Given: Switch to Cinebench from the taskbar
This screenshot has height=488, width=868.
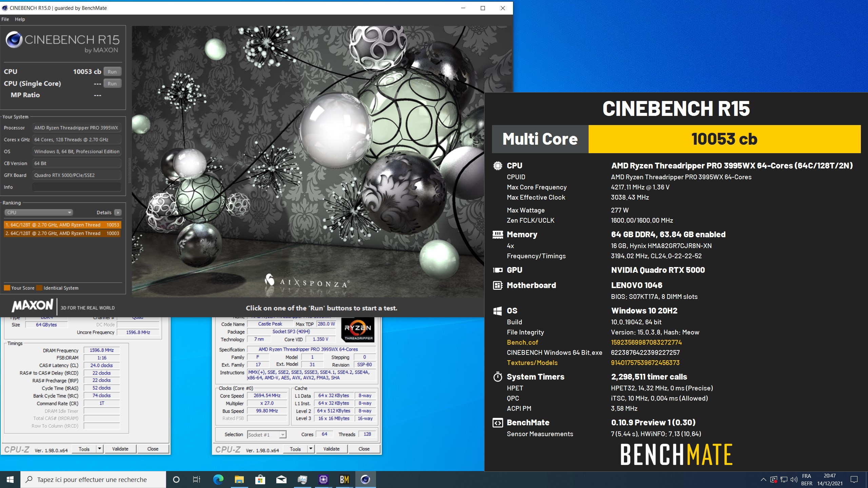Looking at the screenshot, I should pos(365,480).
